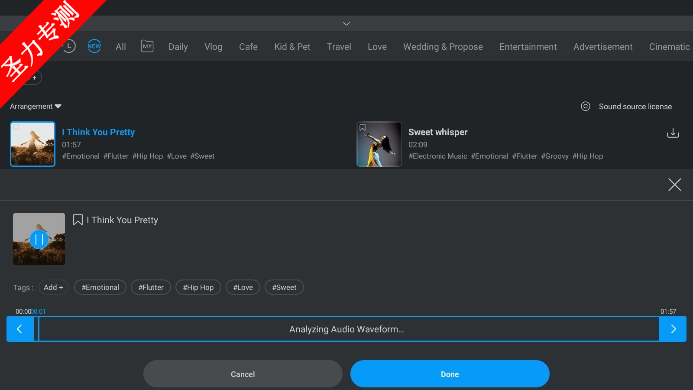Image resolution: width=693 pixels, height=390 pixels.
Task: Add a new tag with Add button
Action: (x=53, y=287)
